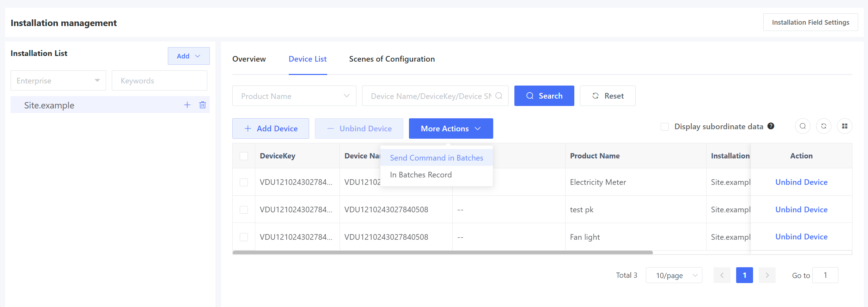
Task: Select Send Command in Batches option
Action: [x=436, y=158]
